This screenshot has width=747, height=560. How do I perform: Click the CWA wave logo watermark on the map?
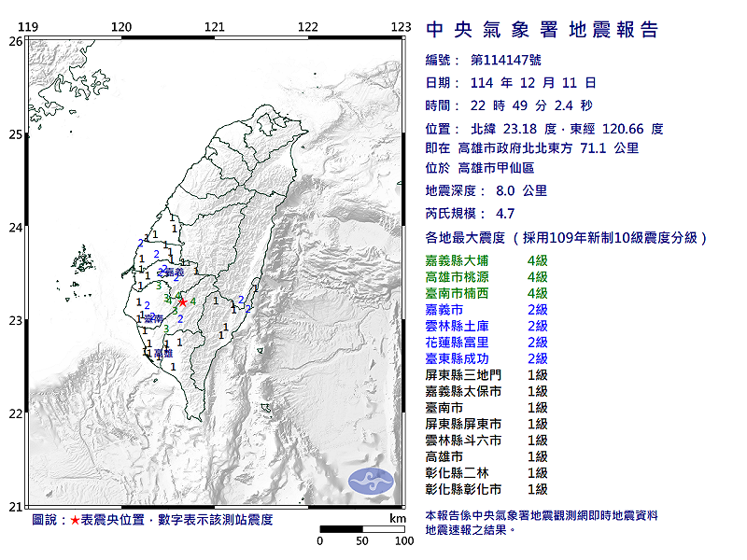373,479
